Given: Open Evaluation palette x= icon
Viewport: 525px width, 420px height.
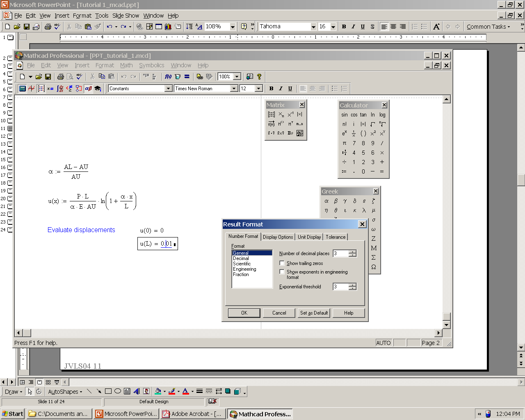Looking at the screenshot, I should pos(50,89).
